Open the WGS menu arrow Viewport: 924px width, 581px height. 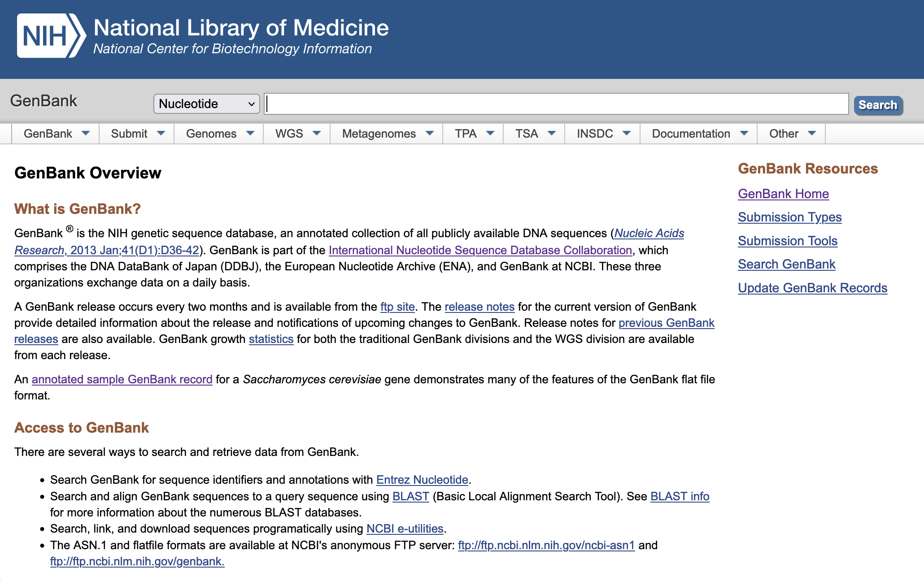tap(317, 133)
